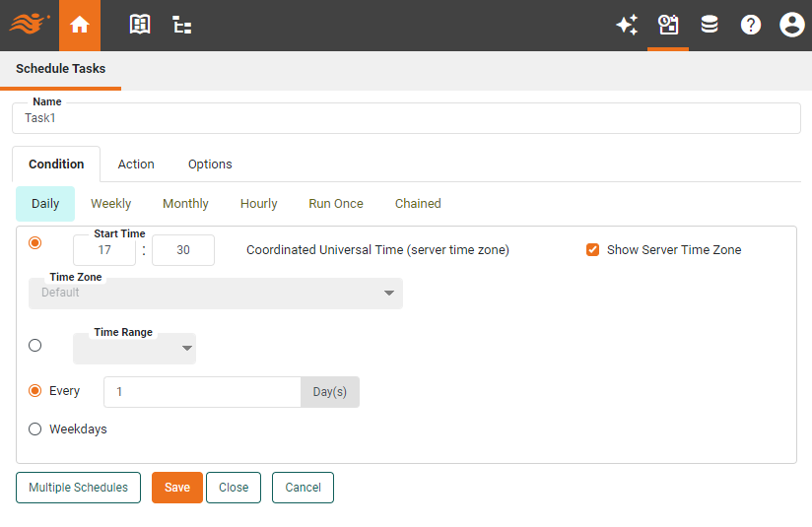Open the book library icon
Image resolution: width=812 pixels, height=527 pixels.
point(140,26)
